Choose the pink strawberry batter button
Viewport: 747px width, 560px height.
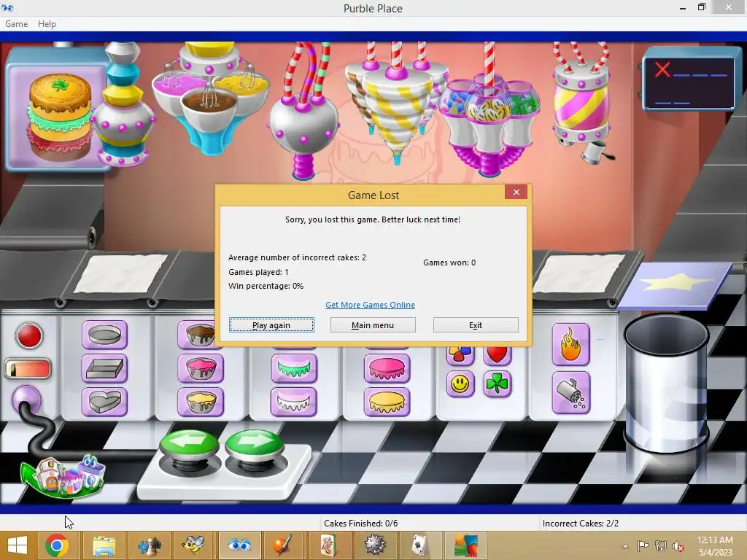pyautogui.click(x=201, y=368)
